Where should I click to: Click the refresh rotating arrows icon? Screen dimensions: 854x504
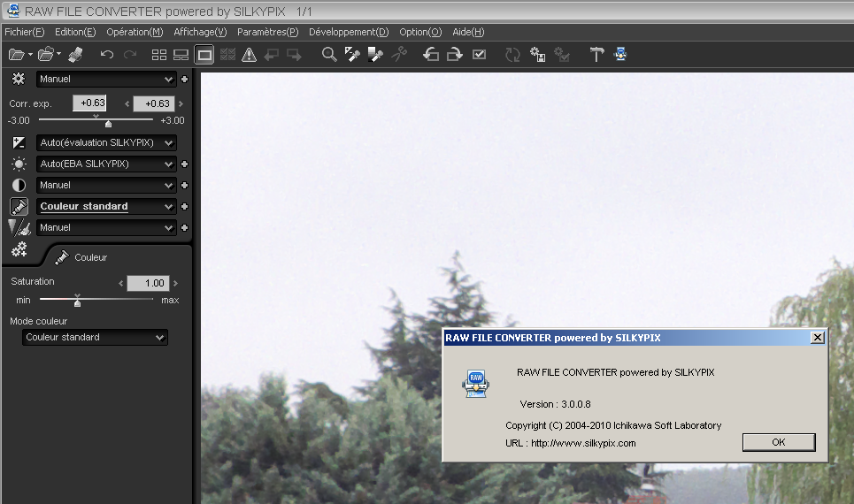pyautogui.click(x=512, y=55)
